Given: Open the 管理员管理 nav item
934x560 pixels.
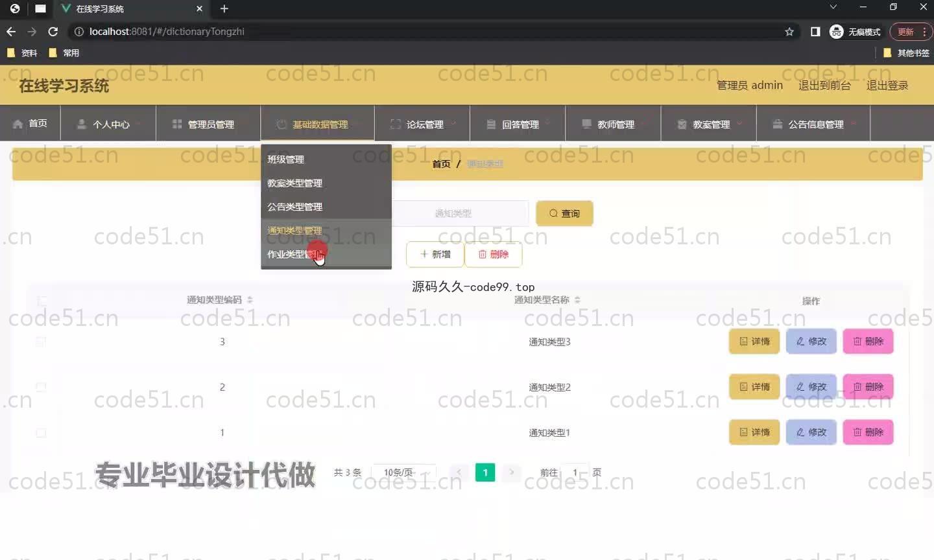Looking at the screenshot, I should (x=208, y=124).
